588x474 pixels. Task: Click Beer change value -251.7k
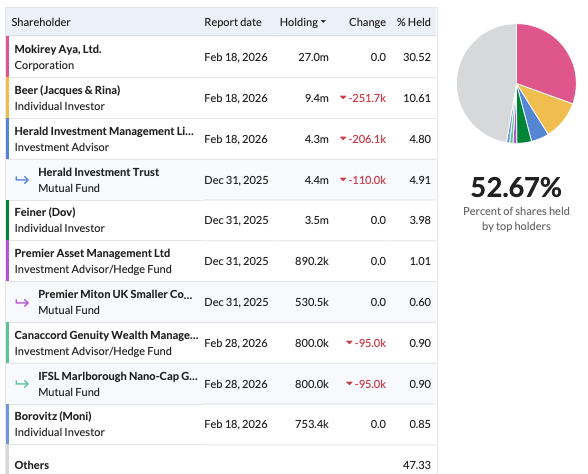coord(363,98)
